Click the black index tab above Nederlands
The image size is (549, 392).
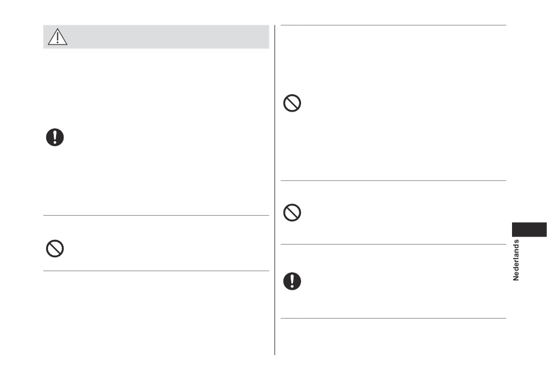(x=529, y=230)
